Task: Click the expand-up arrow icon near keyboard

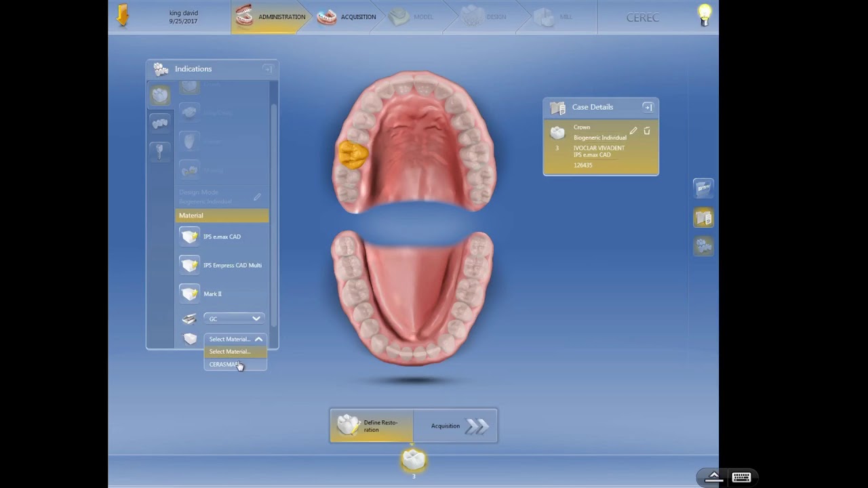Action: pyautogui.click(x=713, y=477)
